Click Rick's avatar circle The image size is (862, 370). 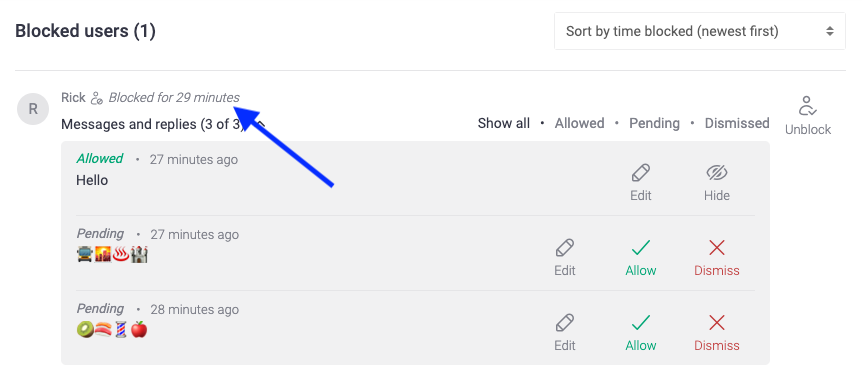click(33, 109)
